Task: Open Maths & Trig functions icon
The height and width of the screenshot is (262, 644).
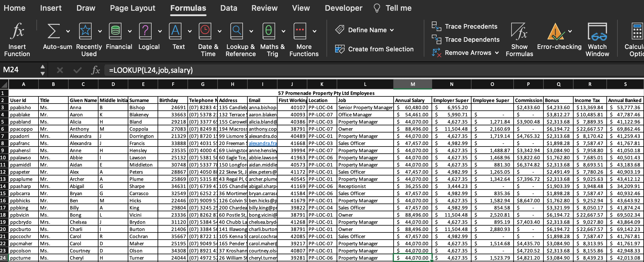Action: (269, 31)
